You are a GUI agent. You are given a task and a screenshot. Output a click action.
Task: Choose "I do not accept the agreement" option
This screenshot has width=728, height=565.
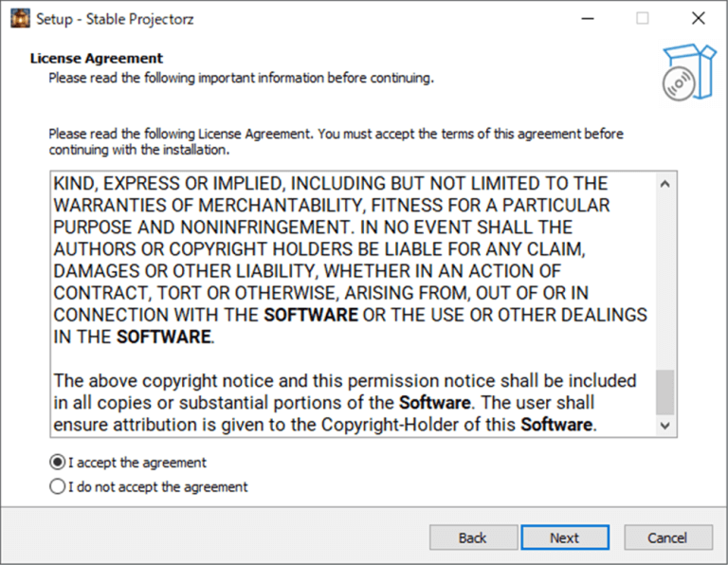pos(59,487)
